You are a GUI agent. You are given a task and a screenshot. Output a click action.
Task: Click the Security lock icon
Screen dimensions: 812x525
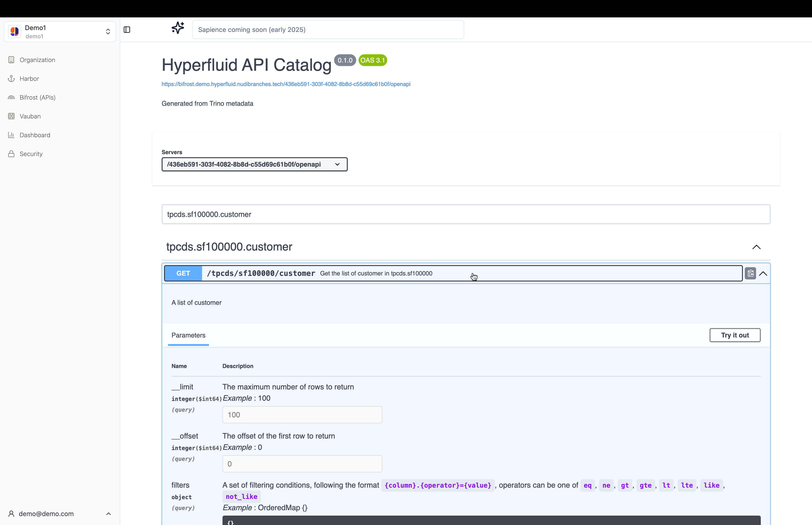tap(11, 154)
